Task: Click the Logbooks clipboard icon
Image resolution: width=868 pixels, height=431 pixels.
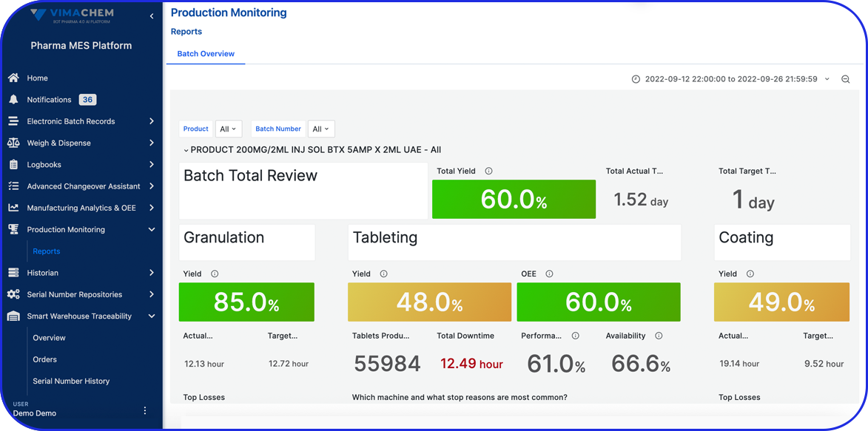Action: pos(13,165)
